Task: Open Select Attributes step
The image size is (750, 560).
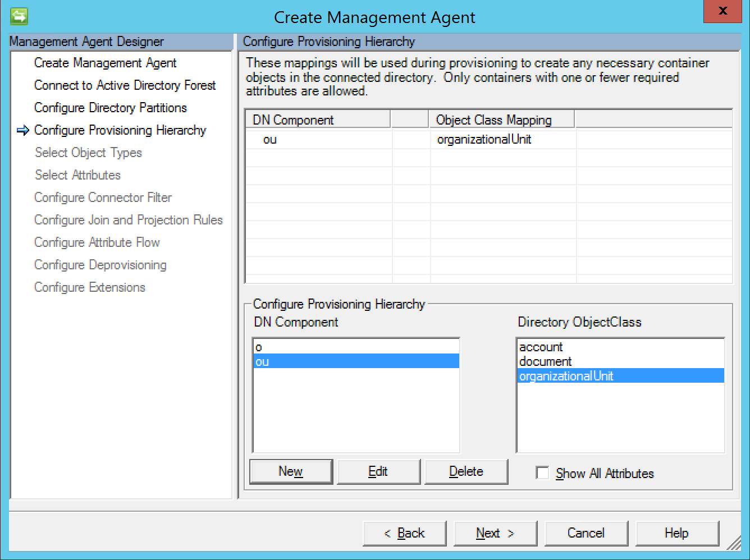Action: pos(77,175)
